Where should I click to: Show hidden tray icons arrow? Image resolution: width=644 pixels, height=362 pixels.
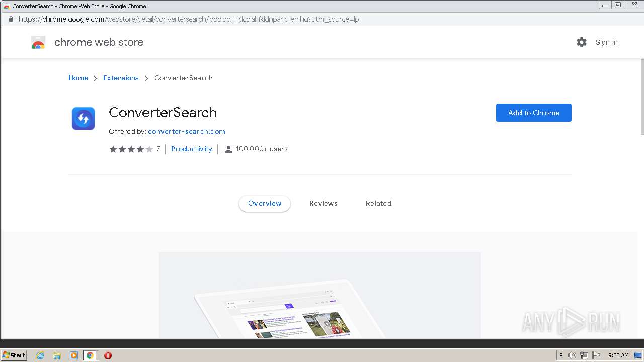(x=561, y=355)
